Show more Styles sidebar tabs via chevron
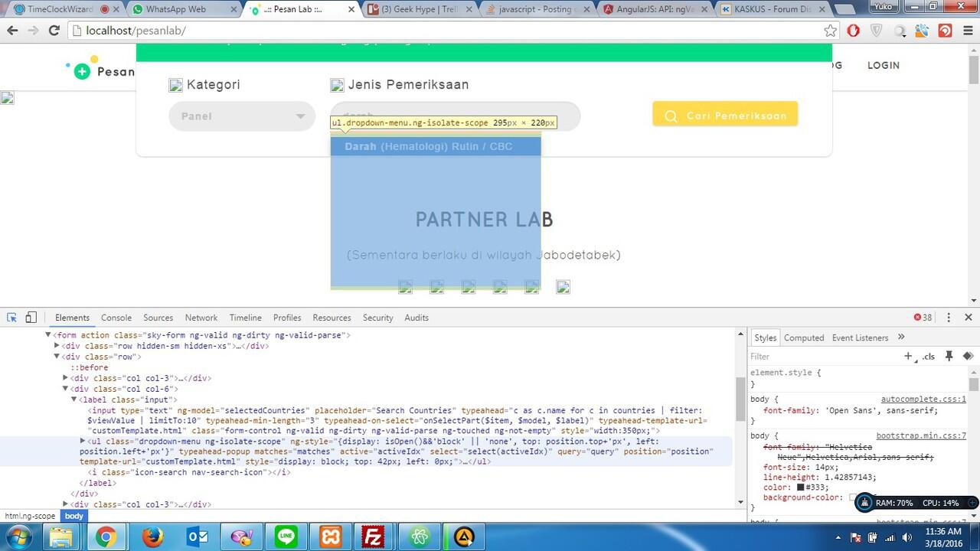This screenshot has height=551, width=980. [x=901, y=337]
